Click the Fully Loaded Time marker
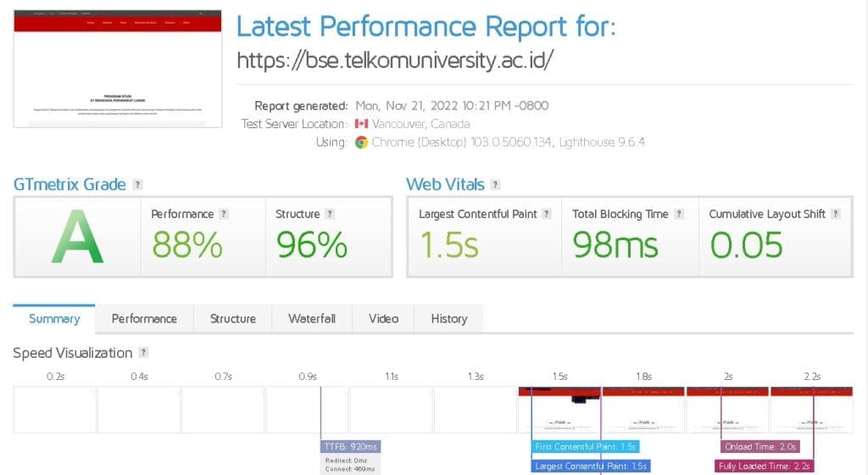This screenshot has height=475, width=868. pos(764,467)
